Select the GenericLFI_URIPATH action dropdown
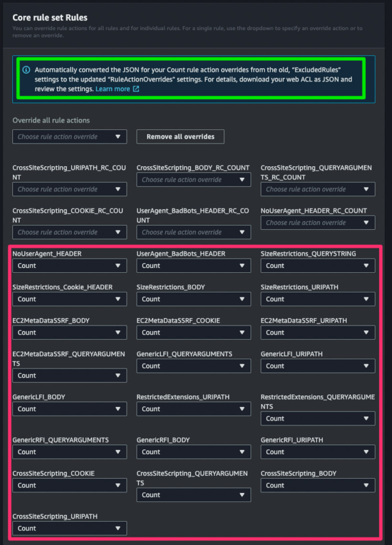The height and width of the screenshot is (545, 392). click(317, 366)
